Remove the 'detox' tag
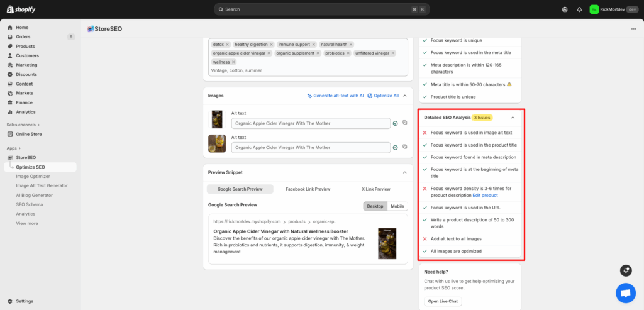Image resolution: width=644 pixels, height=310 pixels. coord(228,45)
